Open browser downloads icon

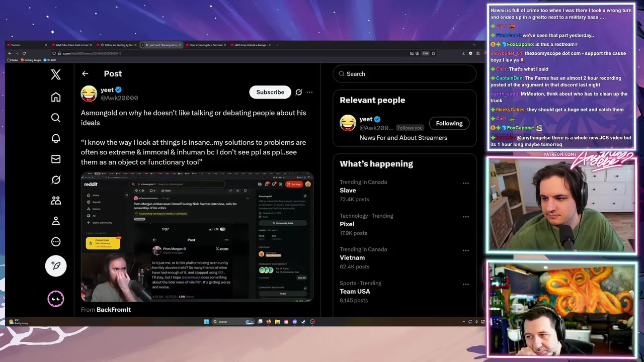pyautogui.click(x=463, y=53)
